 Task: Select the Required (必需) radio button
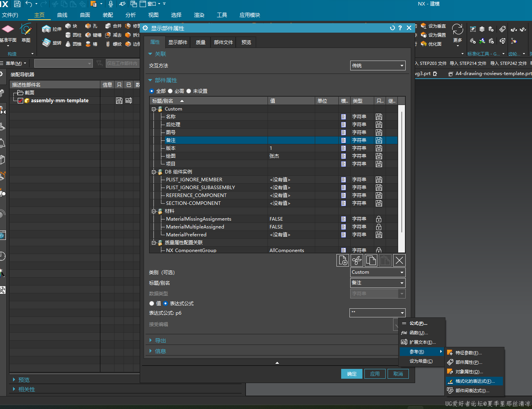tap(170, 91)
